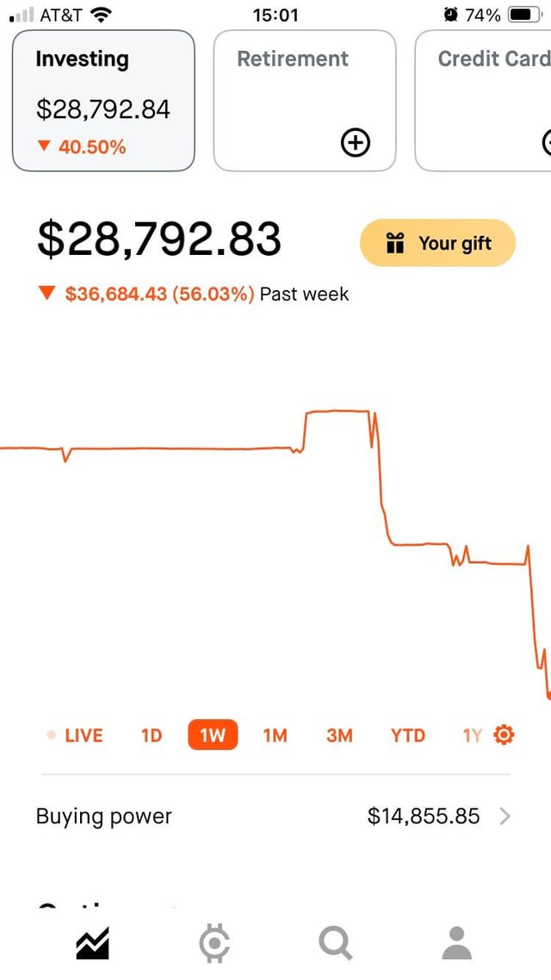Tap the $28,792.83 portfolio value
Screen dimensions: 551x980
[159, 239]
